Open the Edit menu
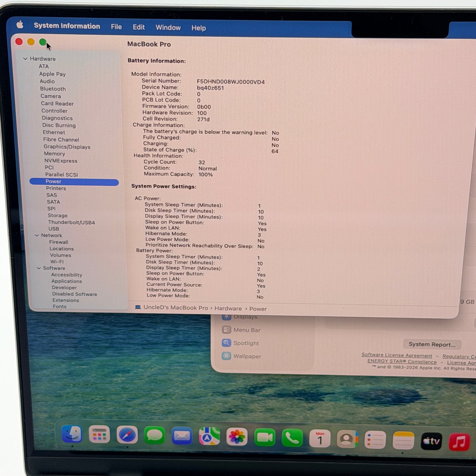This screenshot has height=476, width=476. [139, 27]
